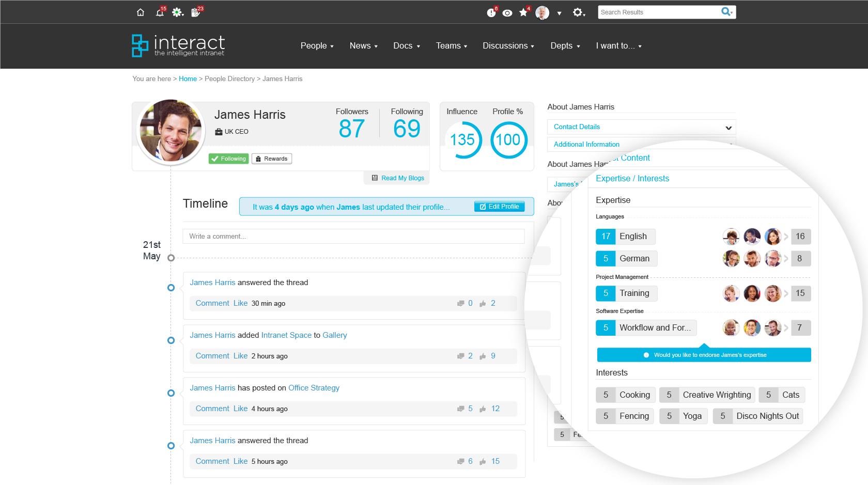Open the user avatar dropdown arrow
This screenshot has height=485, width=868.
coord(559,13)
